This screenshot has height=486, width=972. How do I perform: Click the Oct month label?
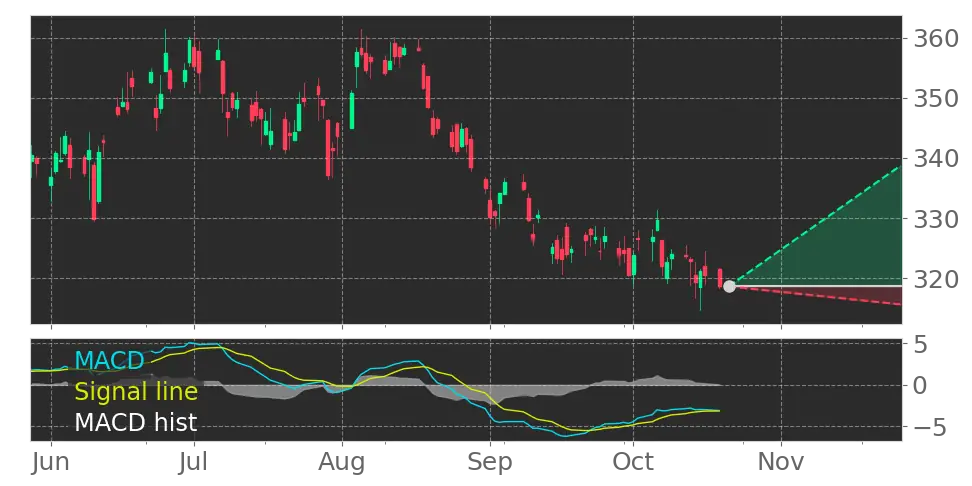pos(633,462)
